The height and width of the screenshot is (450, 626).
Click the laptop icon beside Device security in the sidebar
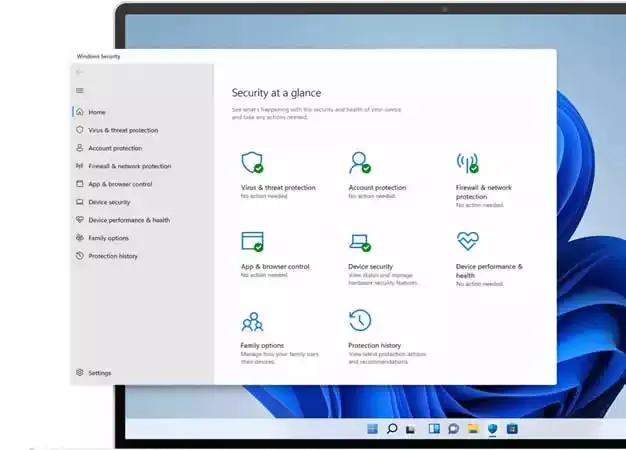coord(80,202)
